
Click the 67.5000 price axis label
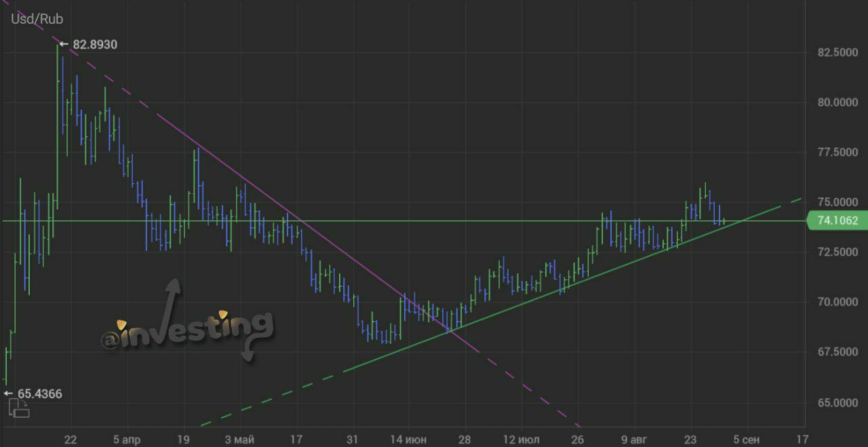click(x=838, y=351)
